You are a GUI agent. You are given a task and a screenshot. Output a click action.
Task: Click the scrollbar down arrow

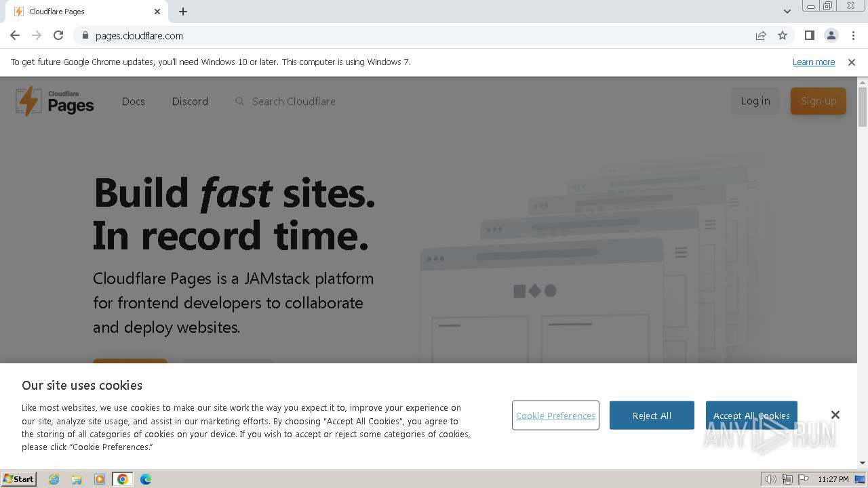click(x=863, y=463)
